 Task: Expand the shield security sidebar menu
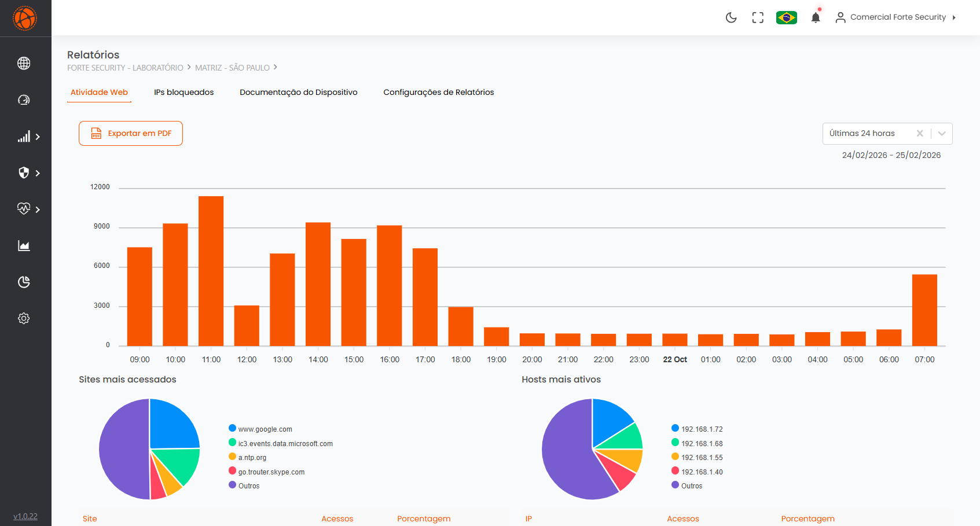[28, 173]
